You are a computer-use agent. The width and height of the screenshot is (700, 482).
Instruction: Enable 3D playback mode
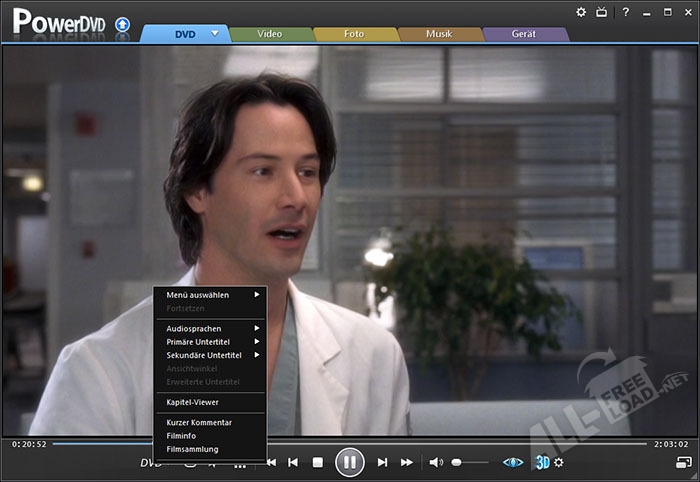542,462
